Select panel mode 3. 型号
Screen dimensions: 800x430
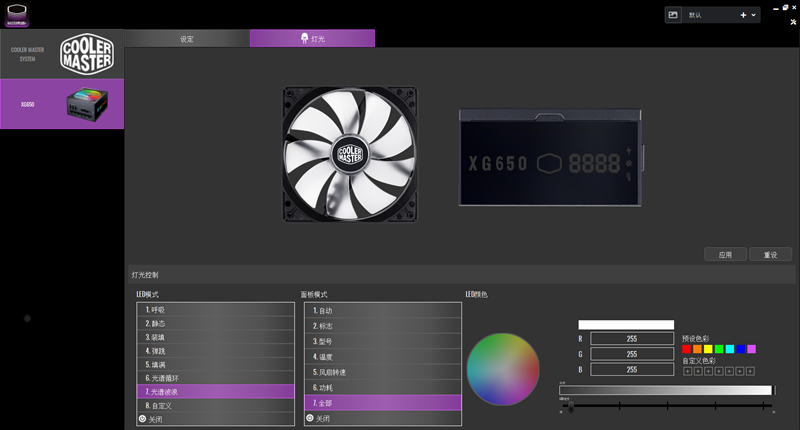[383, 341]
